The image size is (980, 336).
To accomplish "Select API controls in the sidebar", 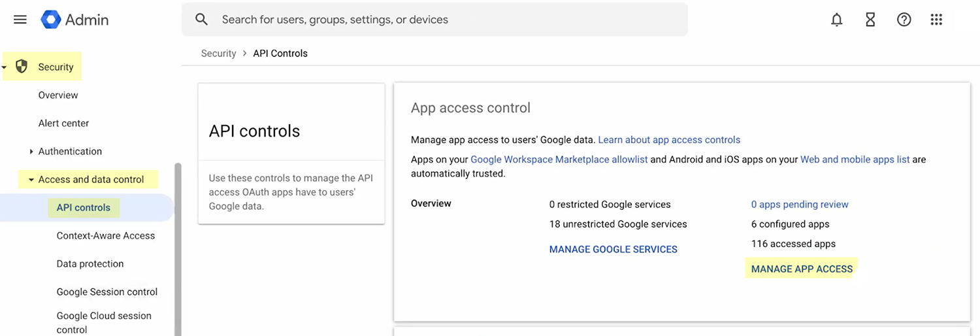I will click(x=84, y=208).
